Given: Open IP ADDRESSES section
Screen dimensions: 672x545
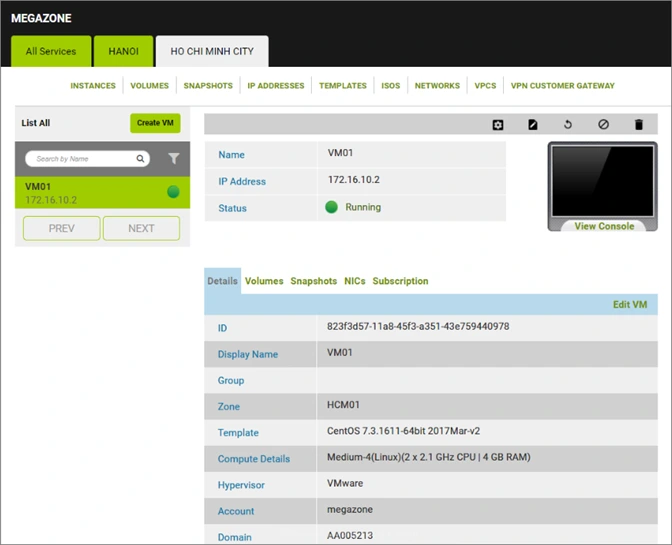Looking at the screenshot, I should 276,86.
